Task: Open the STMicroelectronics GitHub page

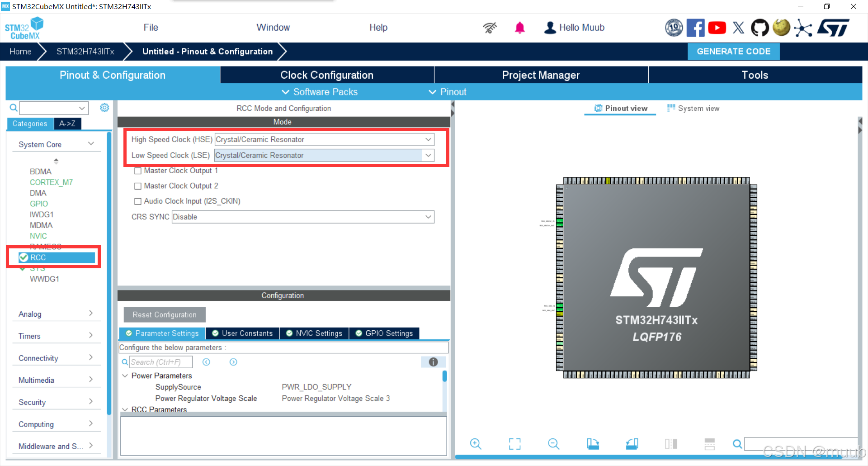Action: pyautogui.click(x=759, y=28)
